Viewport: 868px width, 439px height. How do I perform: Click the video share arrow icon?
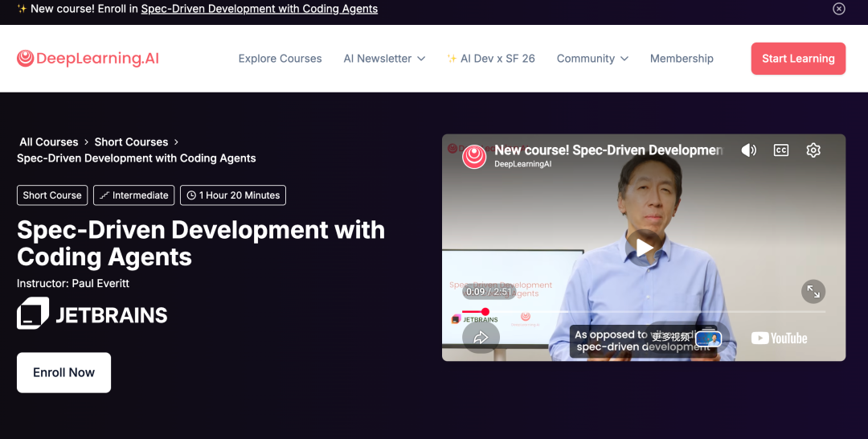click(481, 337)
